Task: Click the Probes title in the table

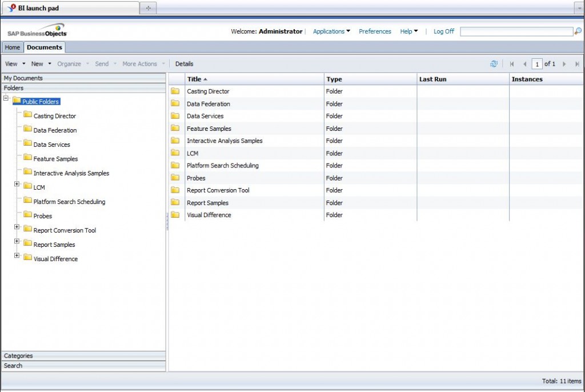Action: 196,178
